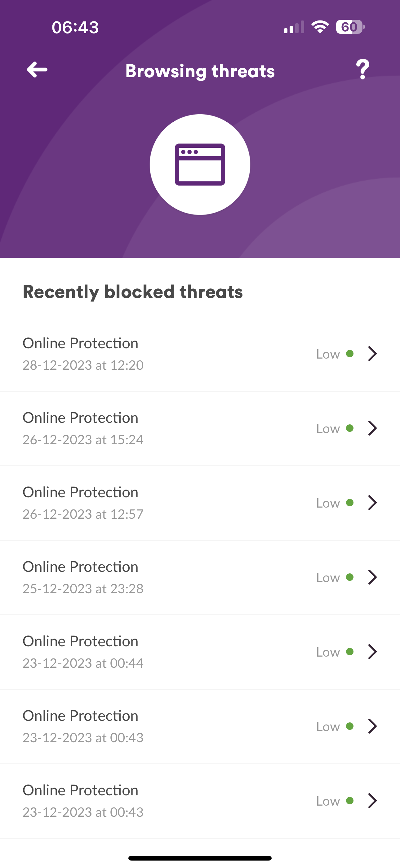Tap the Recently blocked threats heading
The width and height of the screenshot is (400, 868).
(x=133, y=292)
